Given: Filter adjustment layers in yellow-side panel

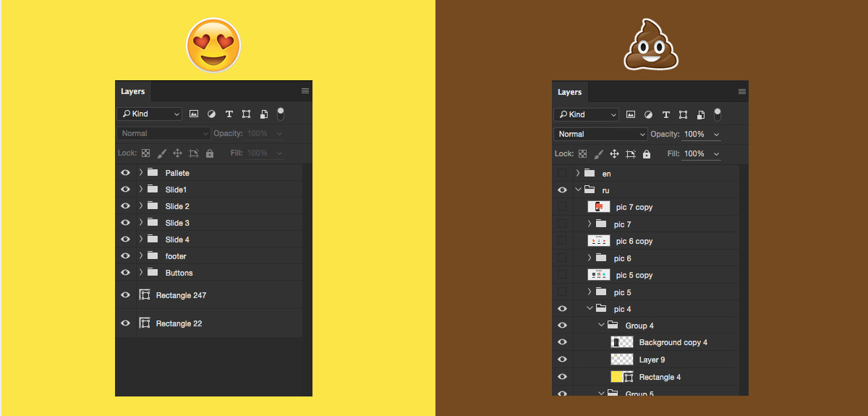Looking at the screenshot, I should click(x=211, y=114).
